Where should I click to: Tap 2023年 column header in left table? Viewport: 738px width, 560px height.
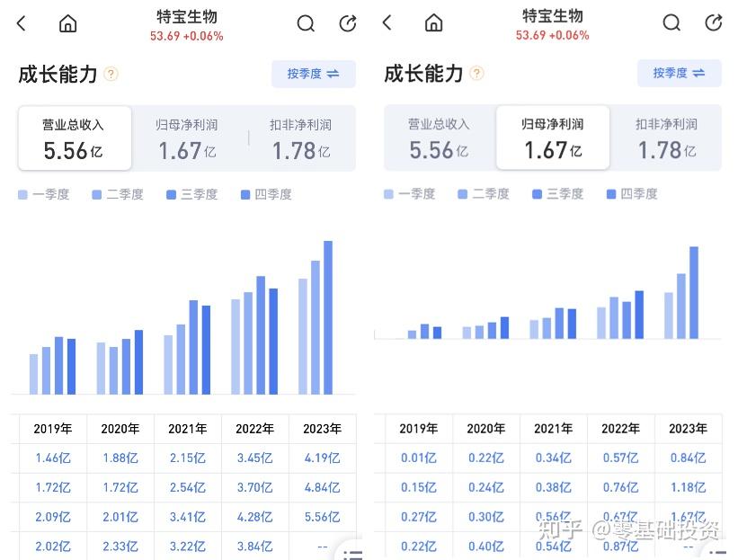(322, 429)
